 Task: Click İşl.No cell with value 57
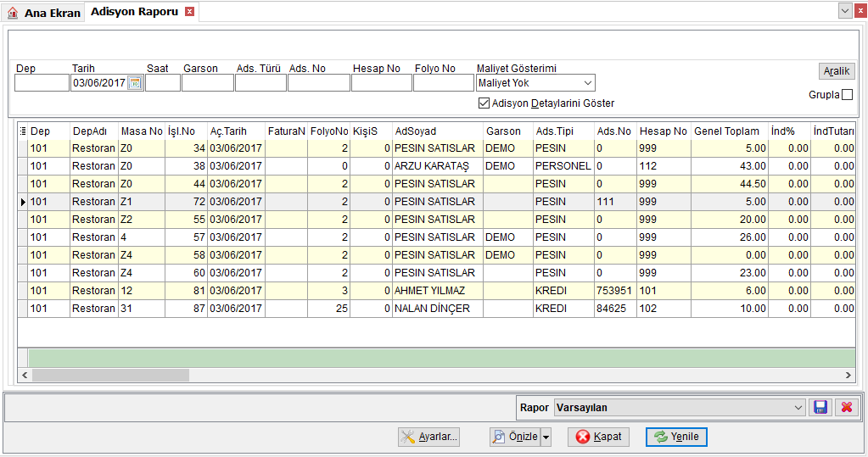[186, 237]
